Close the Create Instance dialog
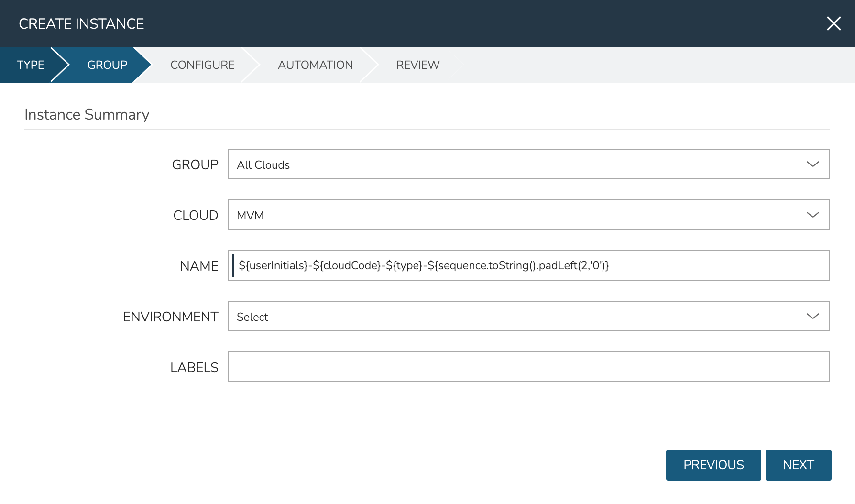 (833, 23)
